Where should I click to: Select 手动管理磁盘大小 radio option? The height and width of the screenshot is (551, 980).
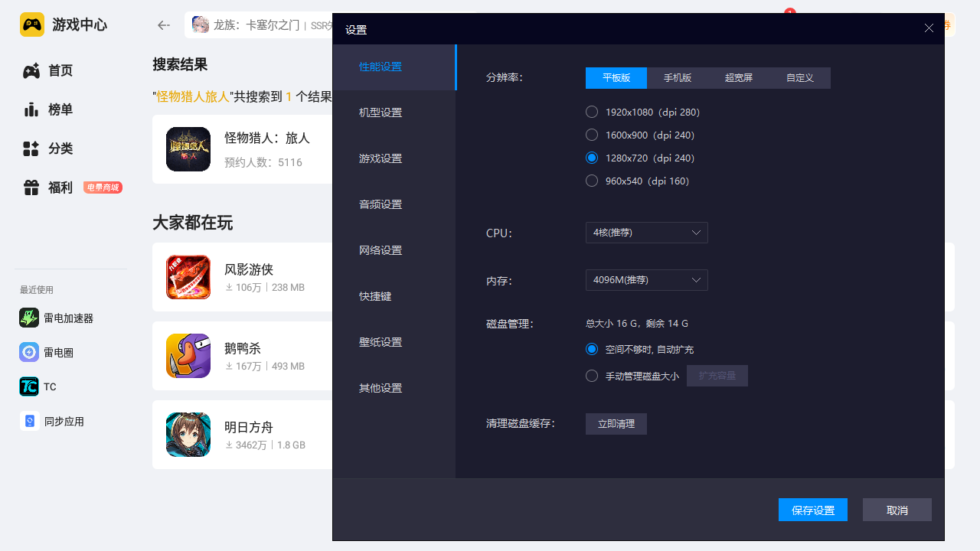[x=592, y=376]
